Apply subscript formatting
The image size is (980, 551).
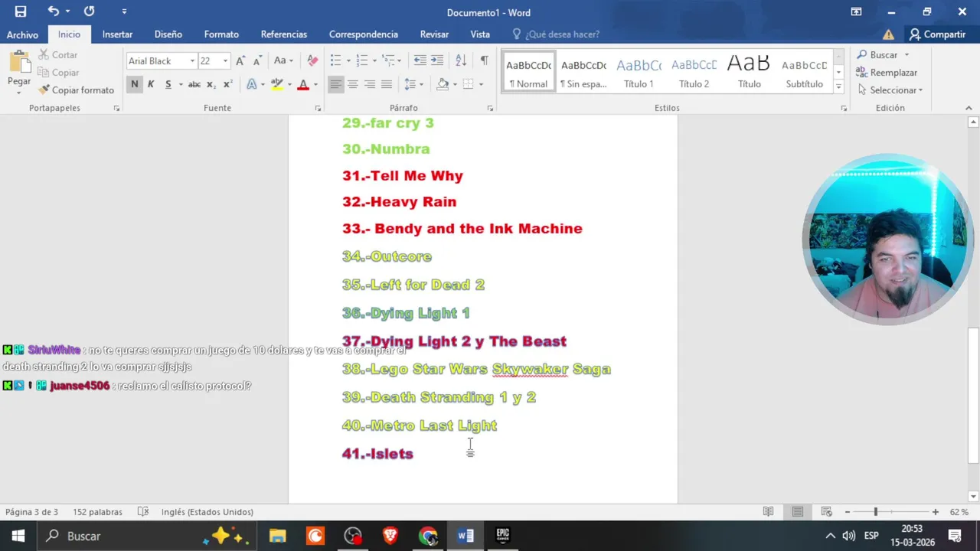211,84
